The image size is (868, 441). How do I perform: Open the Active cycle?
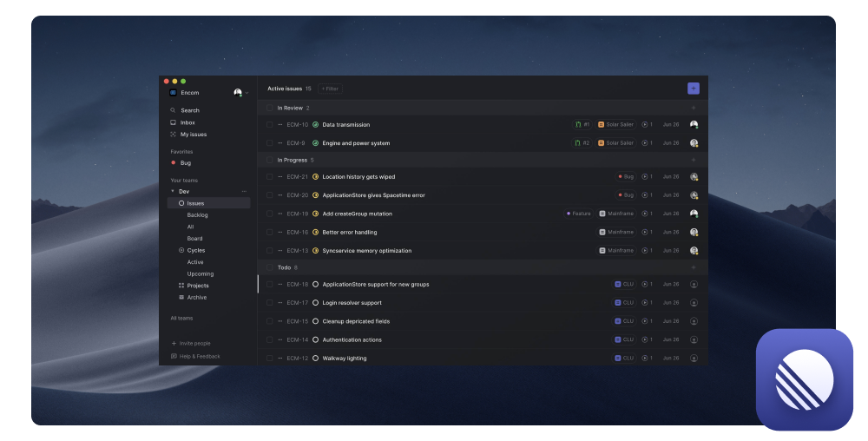tap(195, 261)
